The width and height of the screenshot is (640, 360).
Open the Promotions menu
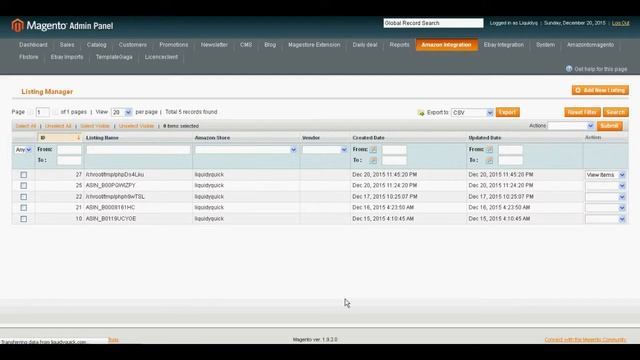(x=173, y=45)
